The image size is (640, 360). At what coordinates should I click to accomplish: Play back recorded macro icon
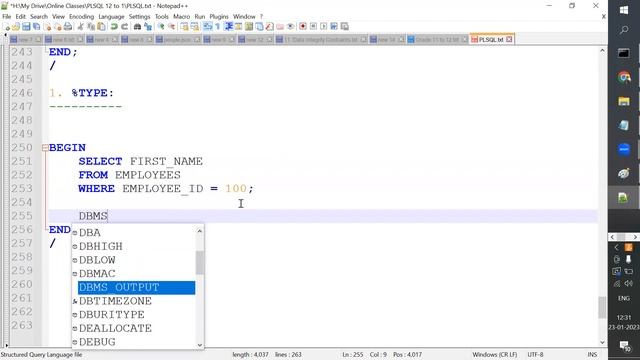(324, 27)
